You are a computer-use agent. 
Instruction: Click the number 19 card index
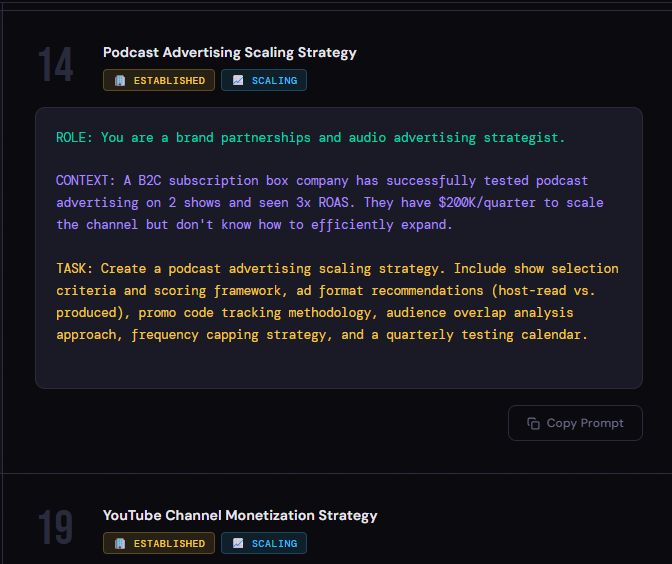tap(56, 528)
